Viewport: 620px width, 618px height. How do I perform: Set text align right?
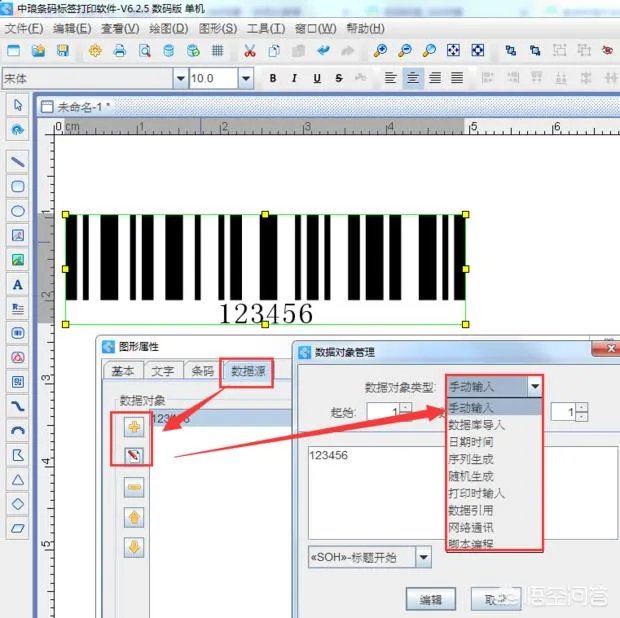[435, 77]
